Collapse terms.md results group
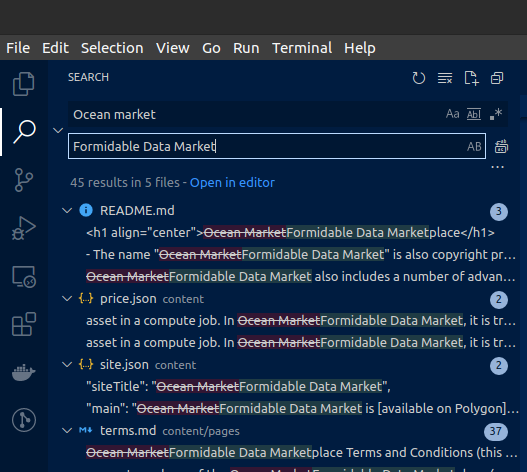 (67, 430)
